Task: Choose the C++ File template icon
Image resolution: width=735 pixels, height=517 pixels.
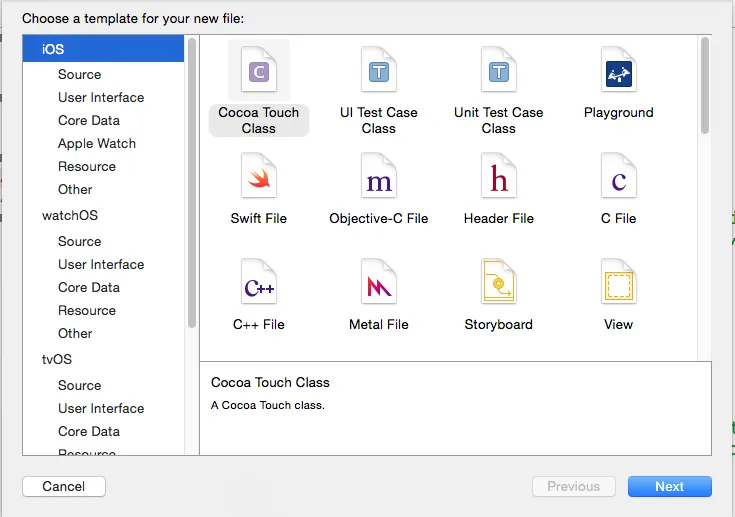Action: point(258,286)
